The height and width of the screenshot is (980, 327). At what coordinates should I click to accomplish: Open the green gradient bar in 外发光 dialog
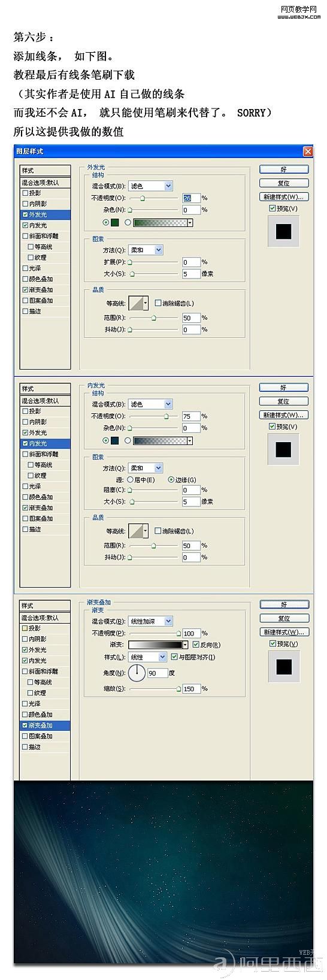click(x=160, y=222)
